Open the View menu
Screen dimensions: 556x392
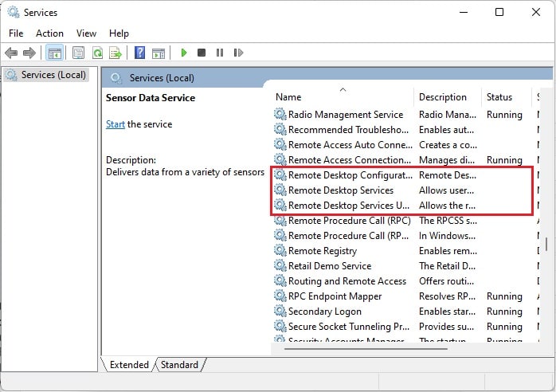(86, 33)
